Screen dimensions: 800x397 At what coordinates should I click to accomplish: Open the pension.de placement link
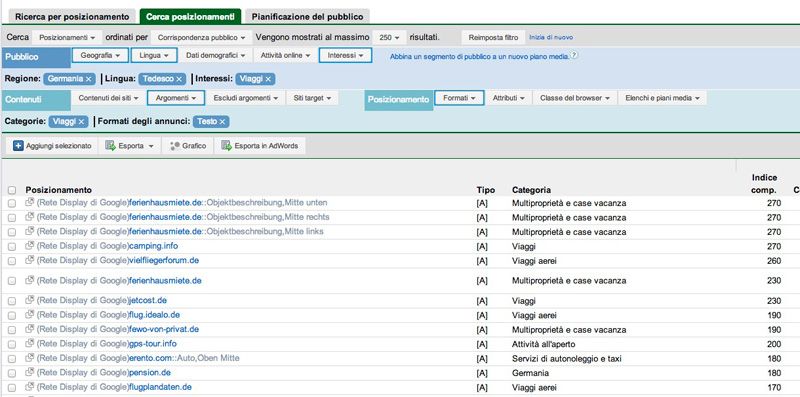click(x=150, y=373)
